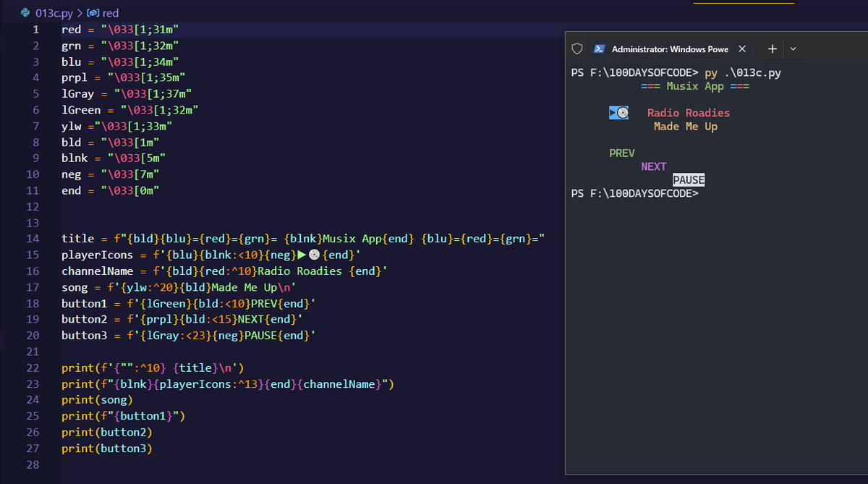The height and width of the screenshot is (484, 868).
Task: Place cursor on 'lGray' variable on line 5
Action: coord(78,94)
